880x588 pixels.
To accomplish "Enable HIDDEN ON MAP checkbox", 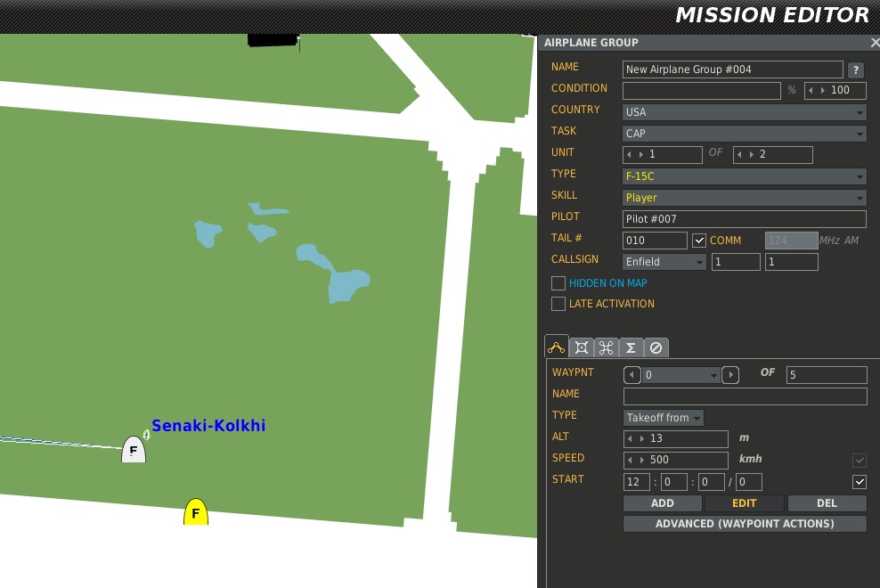I will point(558,283).
